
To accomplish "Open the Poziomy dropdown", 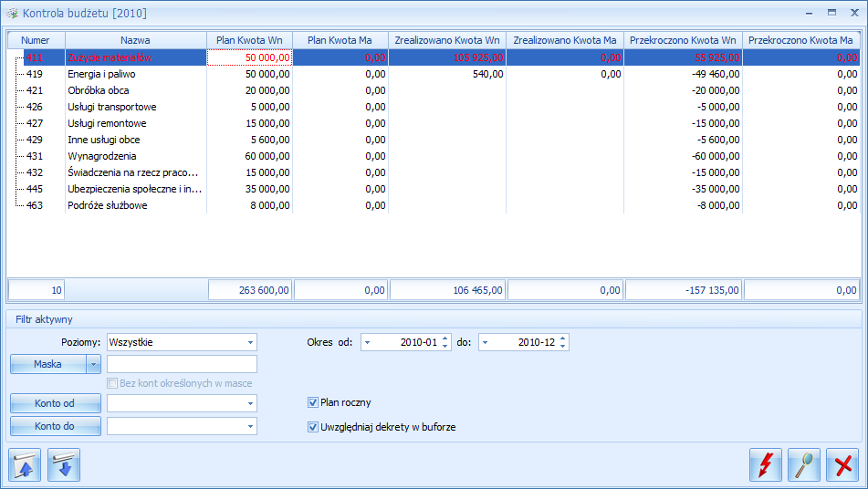I will (x=250, y=342).
